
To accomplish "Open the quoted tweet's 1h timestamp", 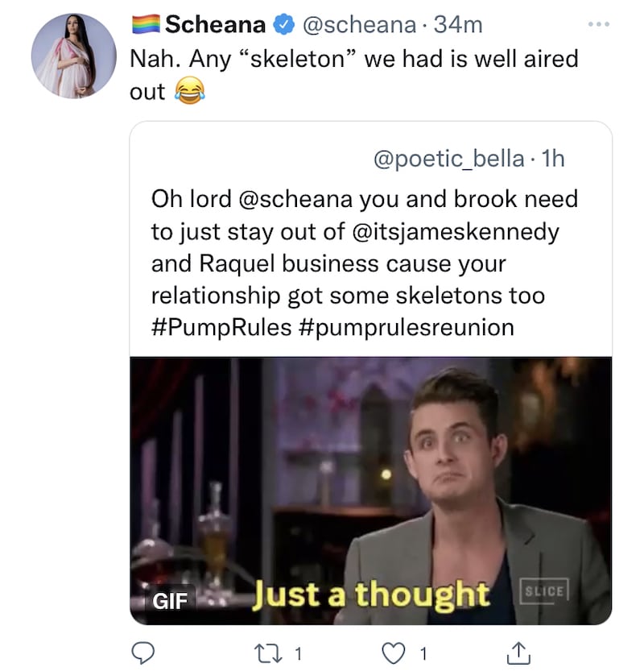I will [554, 158].
